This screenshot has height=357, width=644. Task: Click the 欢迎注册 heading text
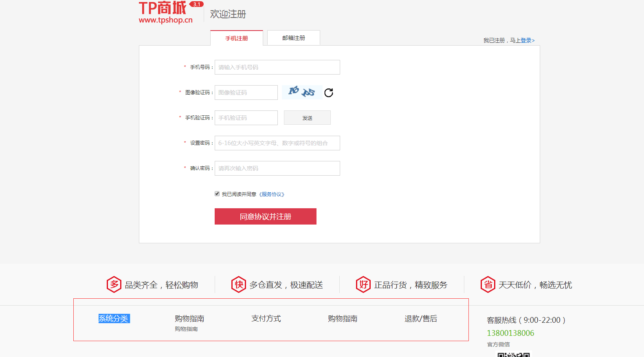(x=228, y=14)
